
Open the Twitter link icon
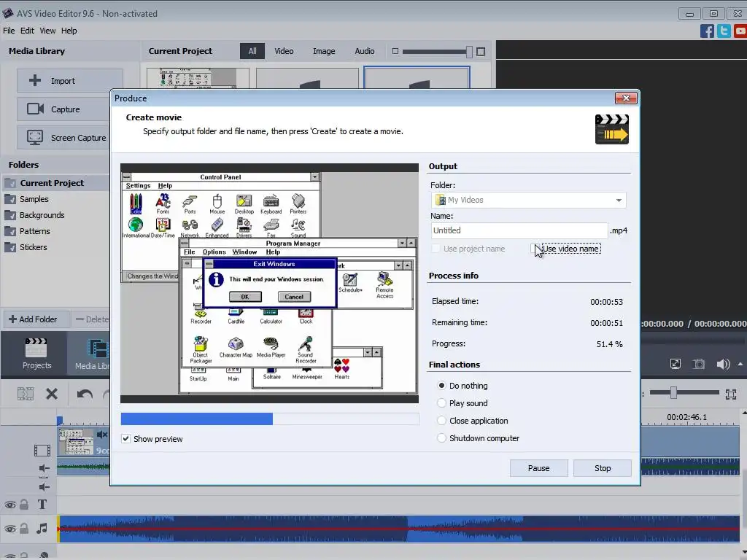pyautogui.click(x=724, y=31)
